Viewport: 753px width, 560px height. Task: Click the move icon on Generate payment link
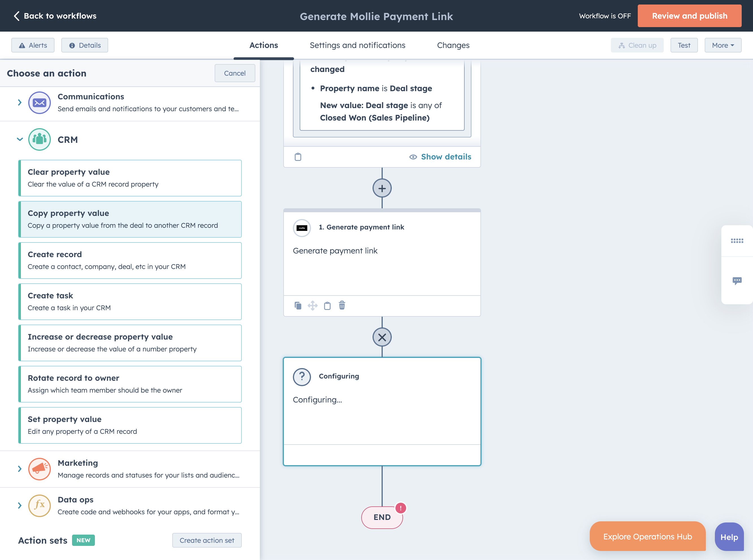coord(312,306)
